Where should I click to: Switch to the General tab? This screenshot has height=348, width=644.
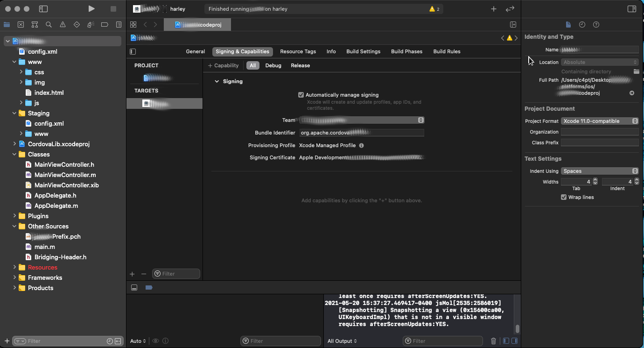click(x=195, y=51)
